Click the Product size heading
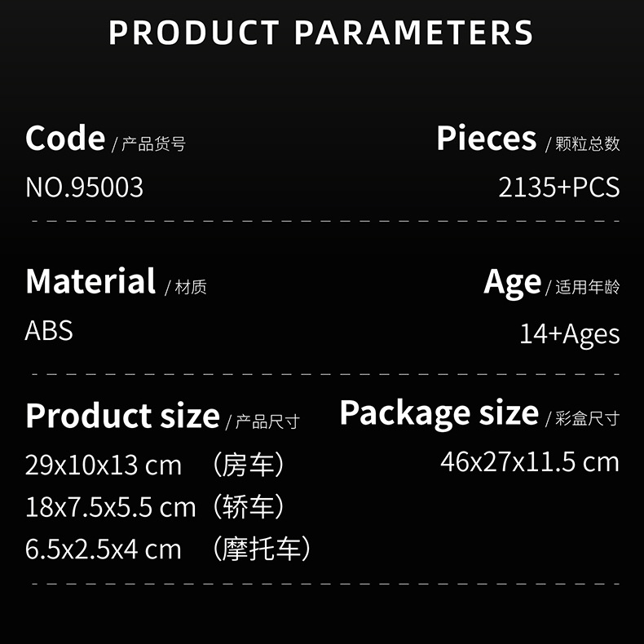 point(122,416)
